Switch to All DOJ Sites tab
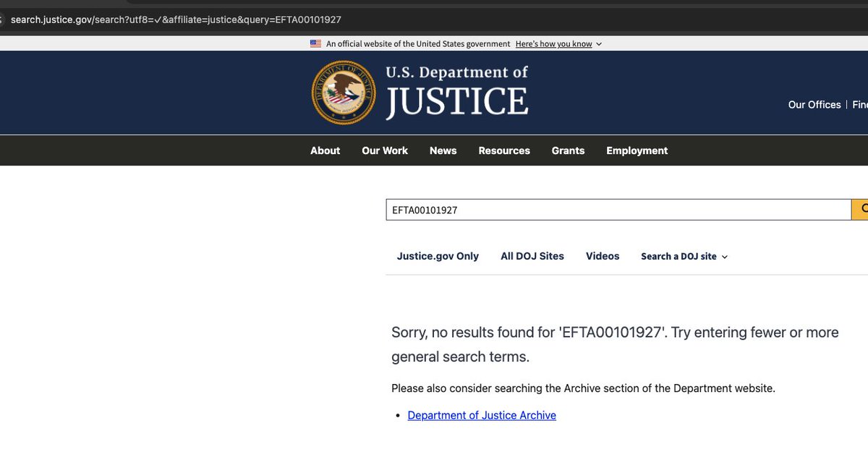The width and height of the screenshot is (868, 457). [532, 256]
